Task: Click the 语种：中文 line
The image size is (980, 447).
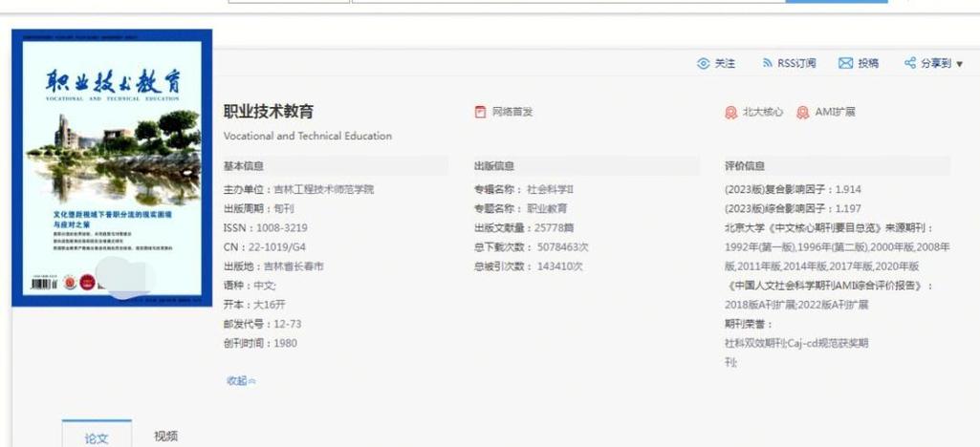Action: click(250, 286)
